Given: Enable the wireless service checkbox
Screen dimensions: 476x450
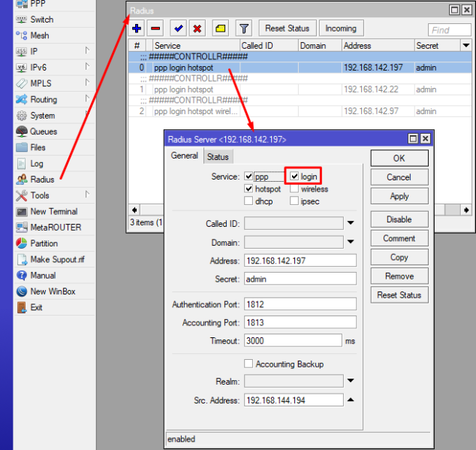Looking at the screenshot, I should [x=295, y=189].
